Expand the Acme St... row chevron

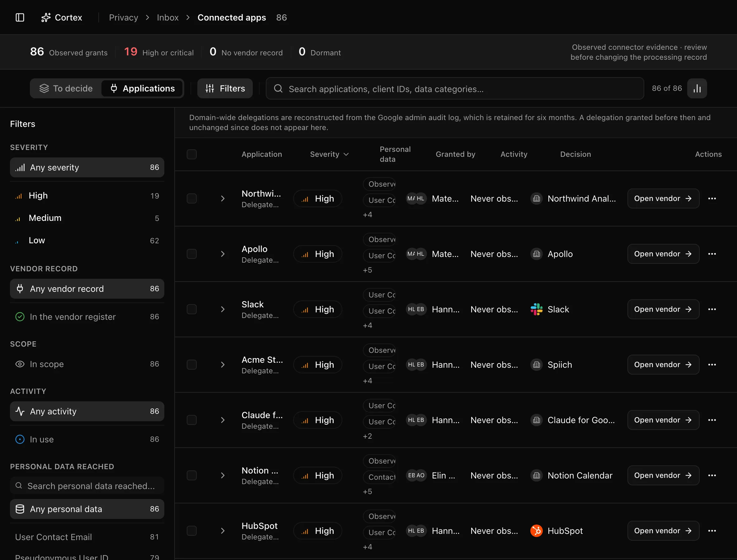(223, 365)
